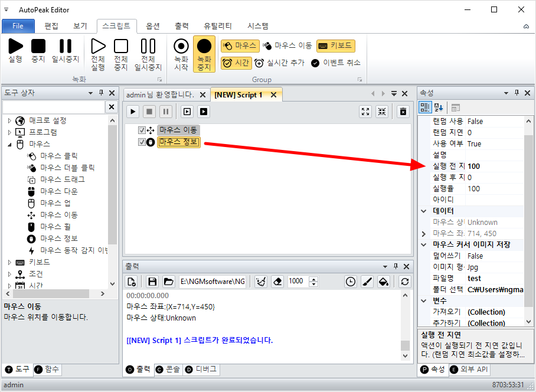Clear the toolbox search with its X button
Viewport: 536px width, 392px height.
(x=112, y=107)
